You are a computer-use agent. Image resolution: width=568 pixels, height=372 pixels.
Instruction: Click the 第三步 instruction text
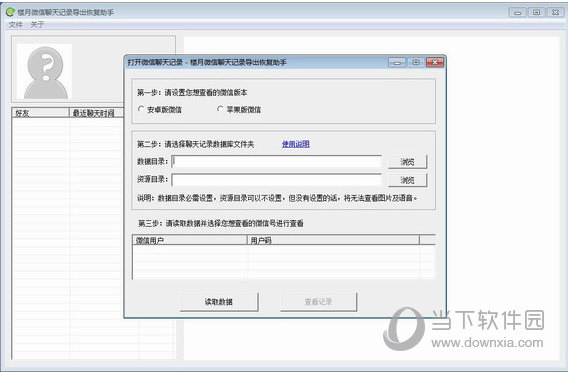click(x=221, y=223)
